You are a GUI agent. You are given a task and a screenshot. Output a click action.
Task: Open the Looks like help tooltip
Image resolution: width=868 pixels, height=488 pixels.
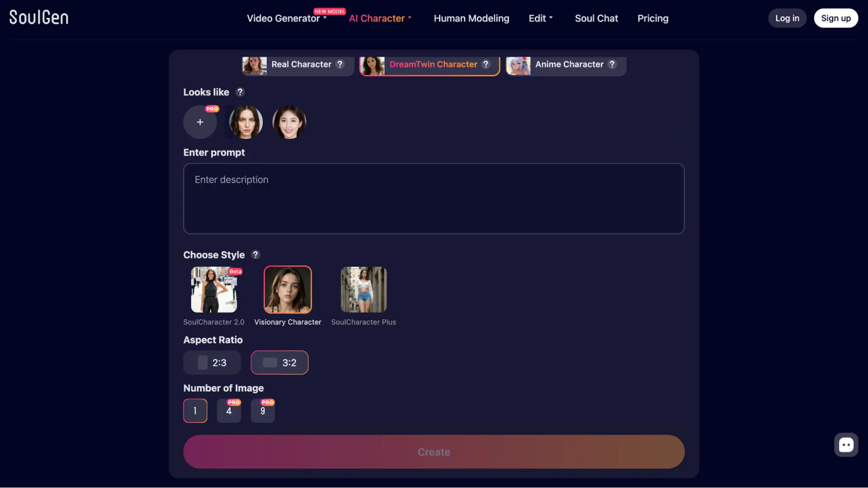tap(240, 92)
